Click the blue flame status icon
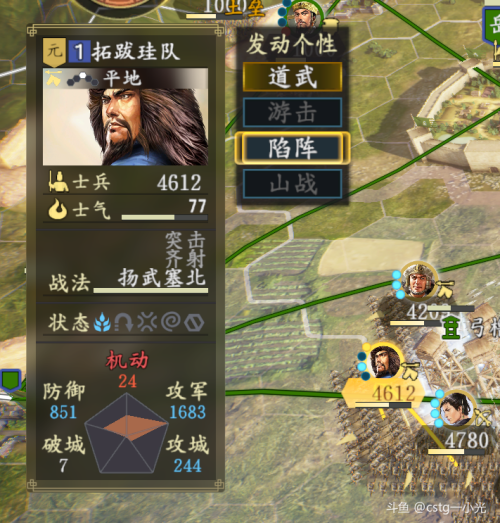The image size is (500, 523). 102,322
